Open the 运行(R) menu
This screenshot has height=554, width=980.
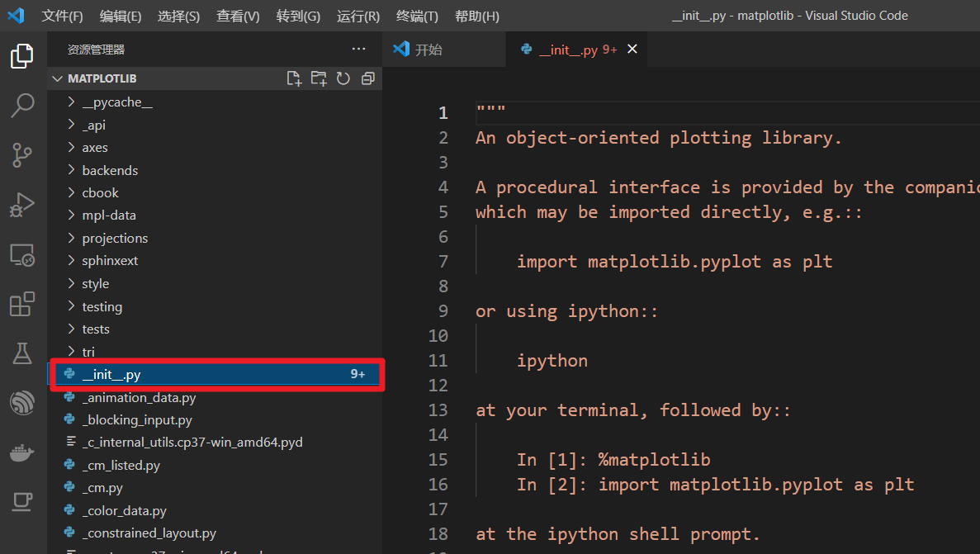358,17
